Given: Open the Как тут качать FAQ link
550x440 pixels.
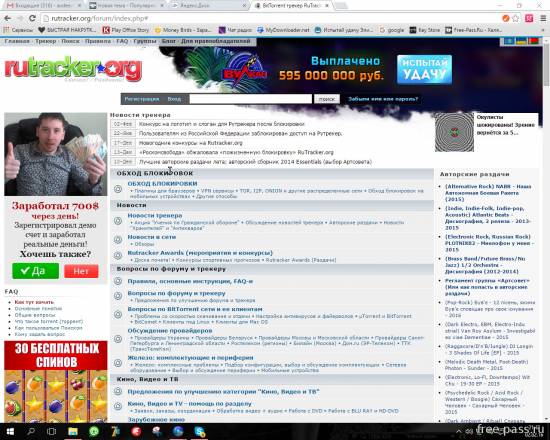Looking at the screenshot, I should [34, 302].
